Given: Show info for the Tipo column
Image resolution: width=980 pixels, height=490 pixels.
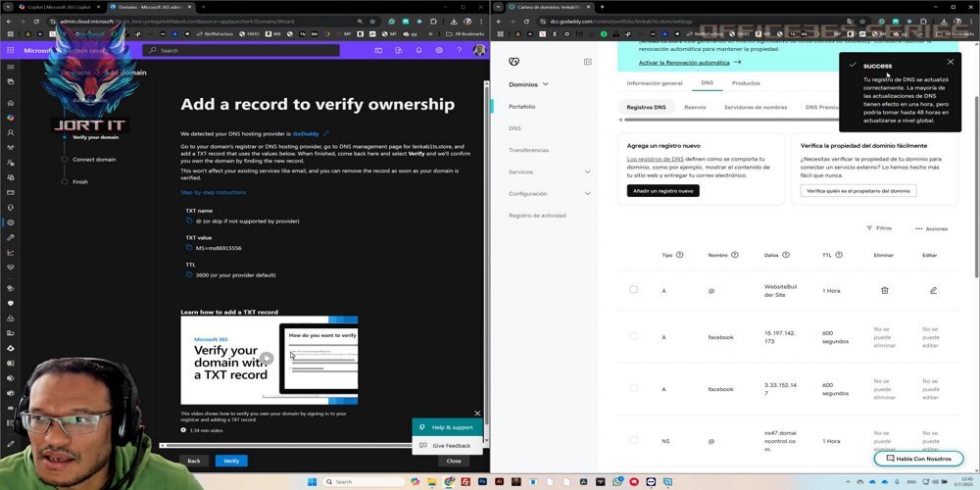Looking at the screenshot, I should pos(679,255).
